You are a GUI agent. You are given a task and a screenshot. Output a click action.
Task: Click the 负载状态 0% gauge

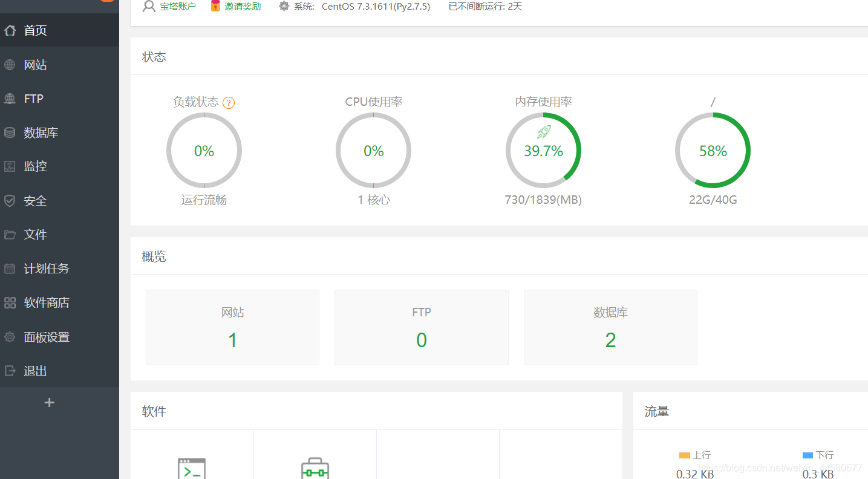pyautogui.click(x=204, y=151)
